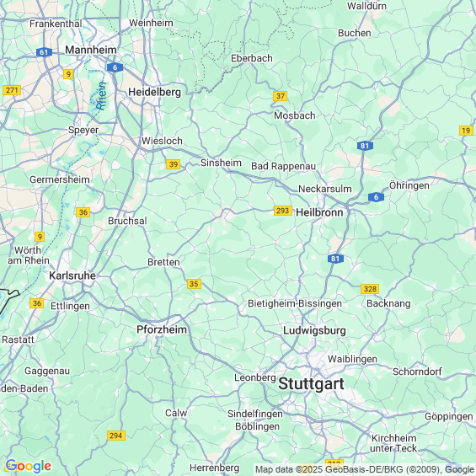Viewport: 476px width, 476px height.
Task: Click the Bietigheim-Bissingen town label
Action: [295, 303]
